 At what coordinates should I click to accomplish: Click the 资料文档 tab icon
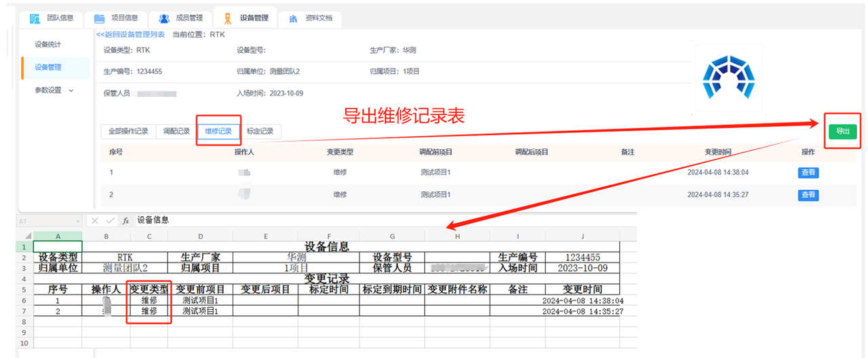294,18
